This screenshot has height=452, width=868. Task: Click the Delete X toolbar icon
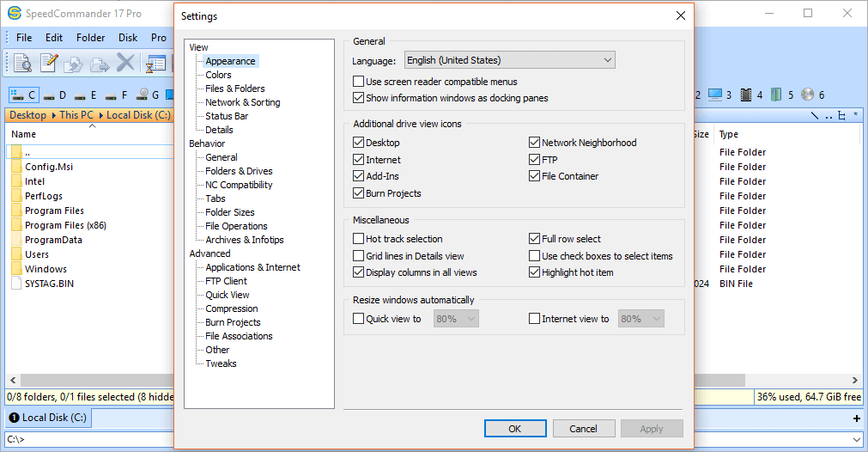point(125,63)
